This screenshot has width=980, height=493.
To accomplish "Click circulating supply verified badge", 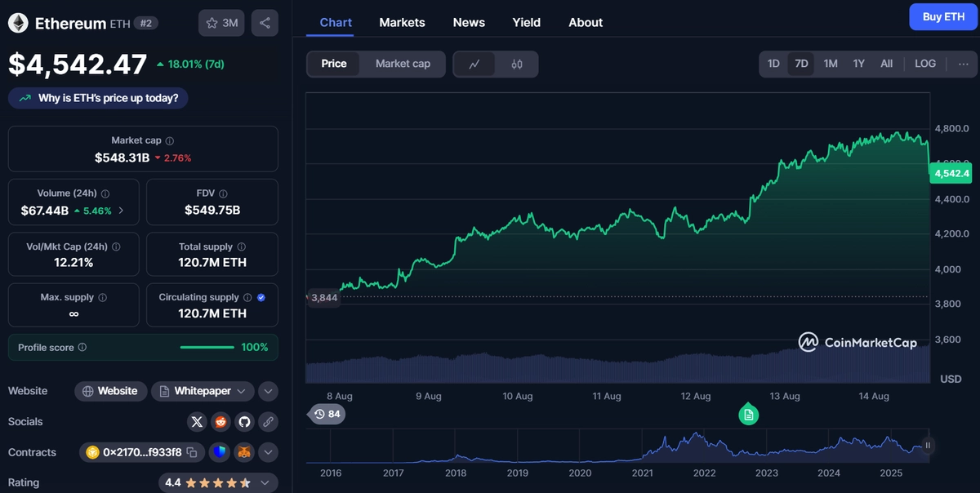I will coord(261,297).
